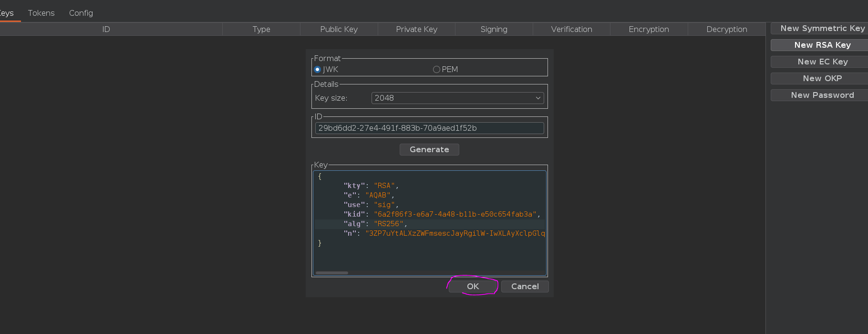
Task: Click the "e": "AQAB" line
Action: click(369, 195)
